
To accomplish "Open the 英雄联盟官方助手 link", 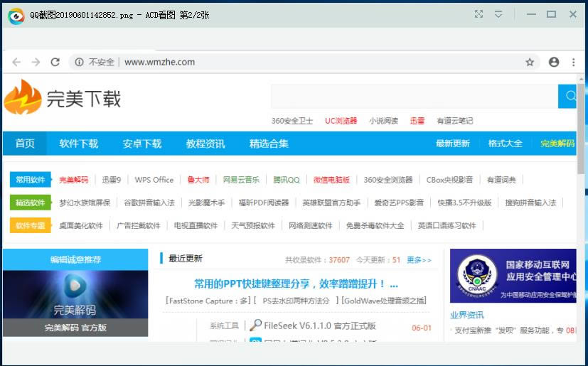I will [331, 203].
